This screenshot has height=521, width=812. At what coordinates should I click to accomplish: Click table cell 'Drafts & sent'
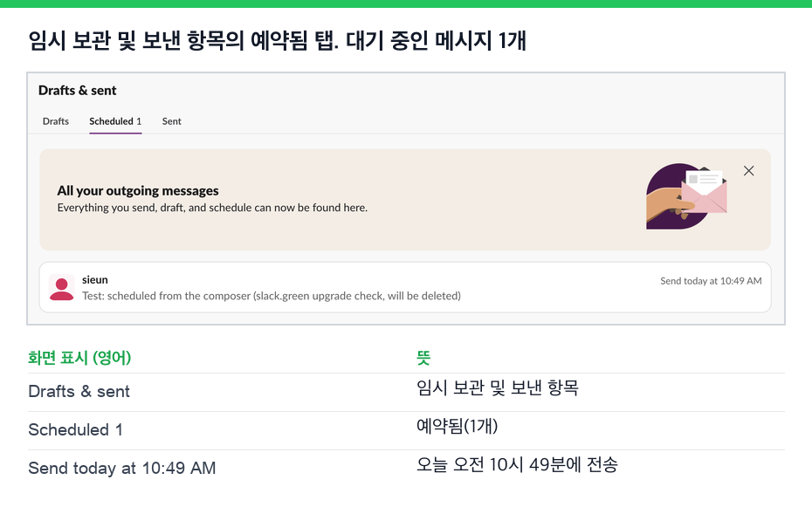click(x=79, y=392)
